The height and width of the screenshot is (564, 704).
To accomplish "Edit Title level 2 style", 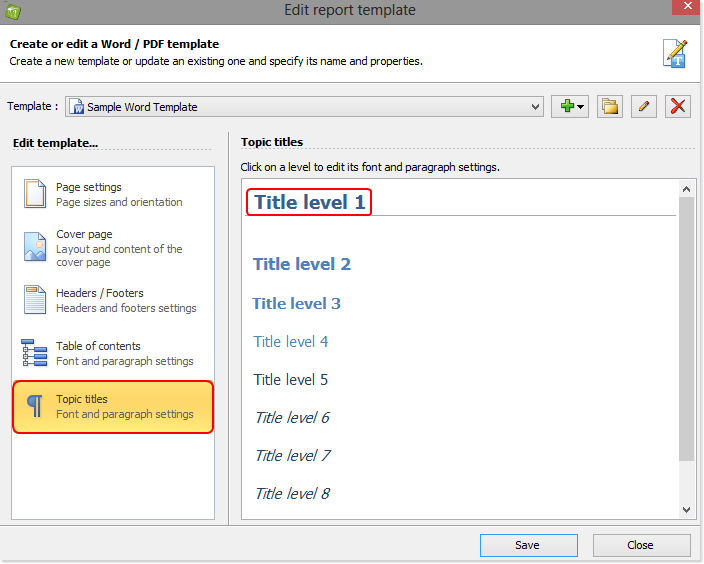I will 302,264.
